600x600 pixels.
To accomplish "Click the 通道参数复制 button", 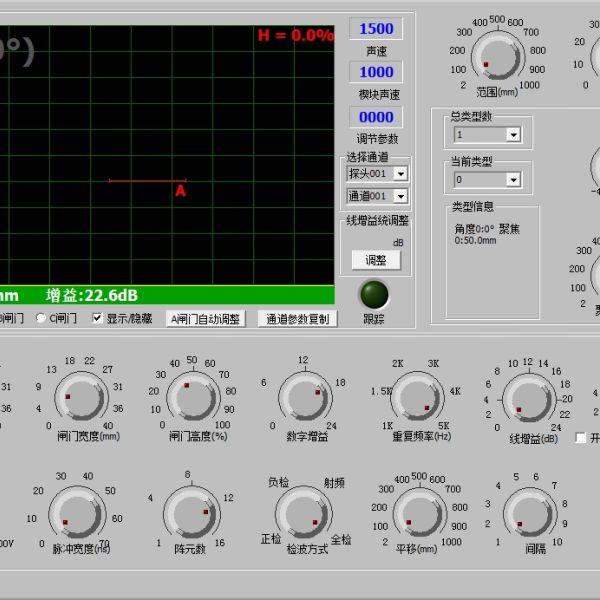I will click(297, 319).
